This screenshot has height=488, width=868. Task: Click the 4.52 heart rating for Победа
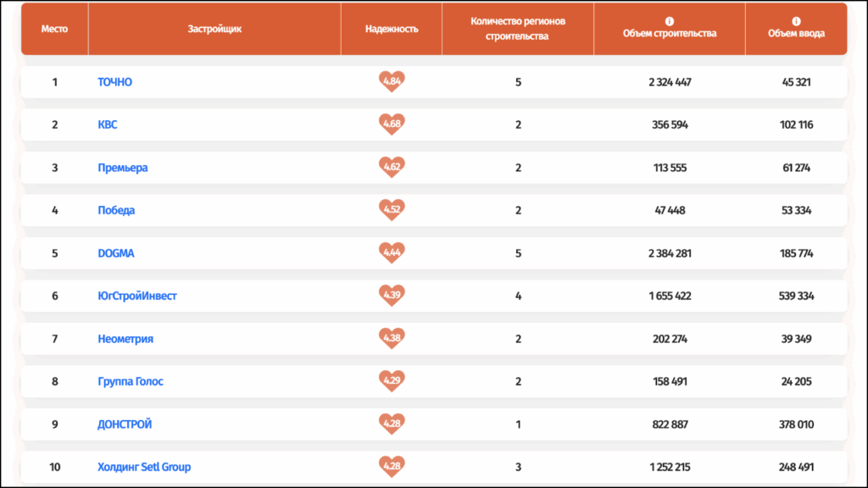tap(392, 210)
